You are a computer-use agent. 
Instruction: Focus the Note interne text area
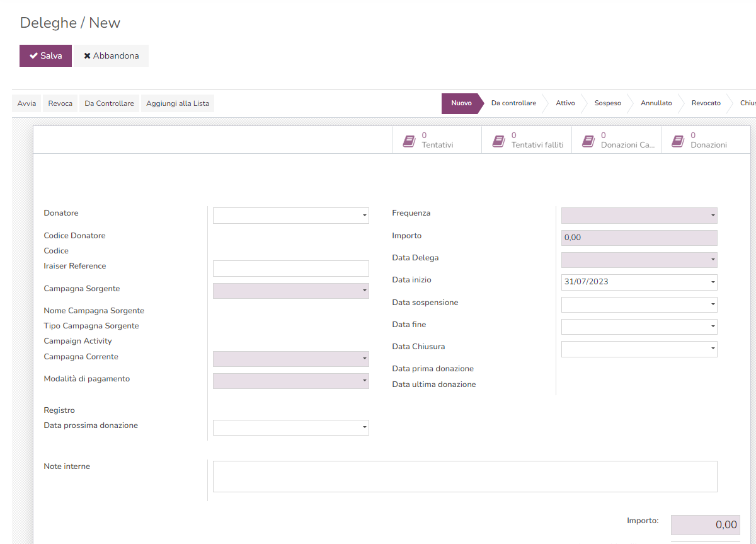[464, 476]
